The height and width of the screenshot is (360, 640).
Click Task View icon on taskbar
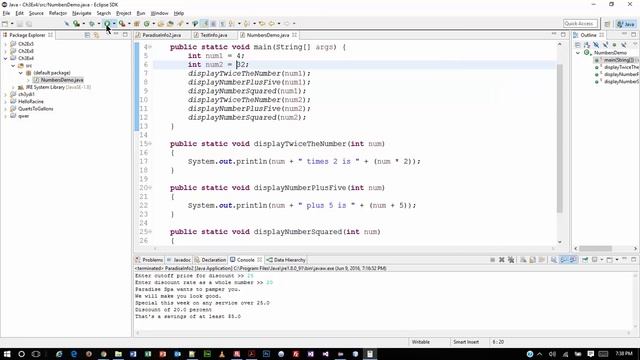(36, 354)
